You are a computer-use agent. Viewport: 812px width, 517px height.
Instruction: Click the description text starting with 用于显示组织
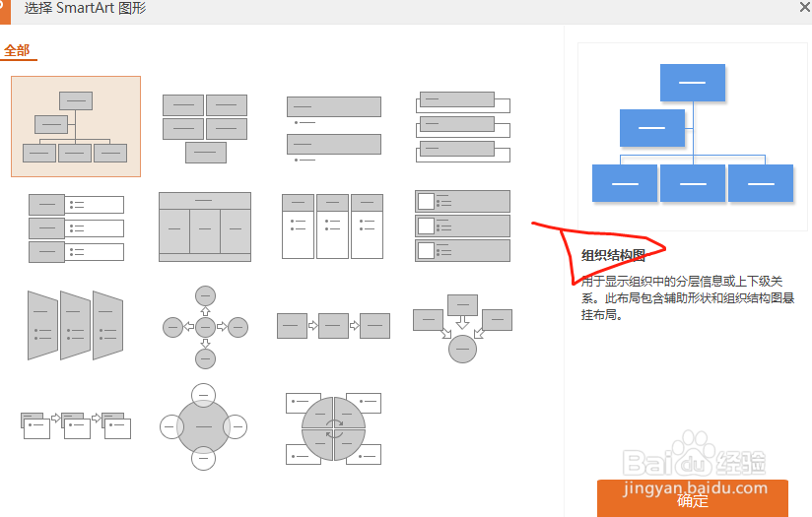(x=688, y=297)
